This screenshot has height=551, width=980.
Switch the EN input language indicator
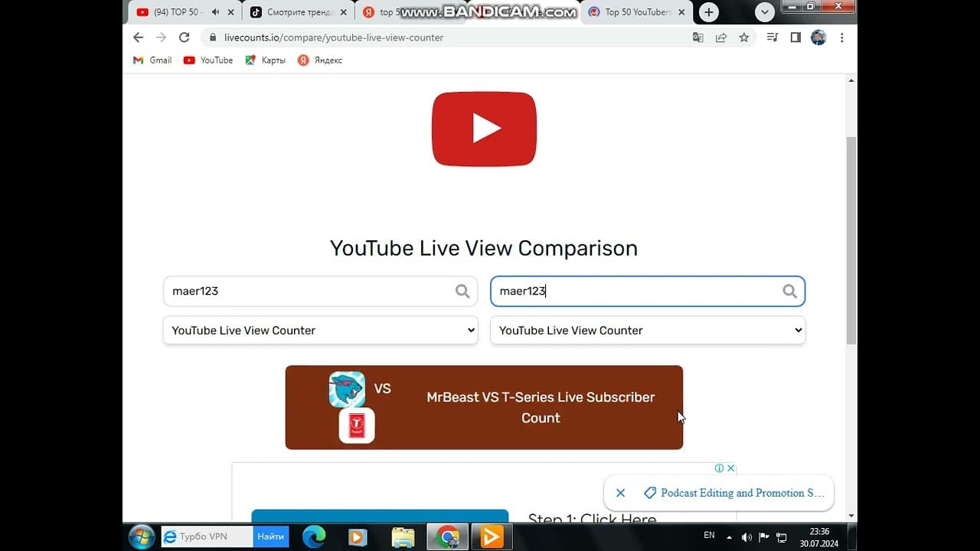[x=709, y=536]
